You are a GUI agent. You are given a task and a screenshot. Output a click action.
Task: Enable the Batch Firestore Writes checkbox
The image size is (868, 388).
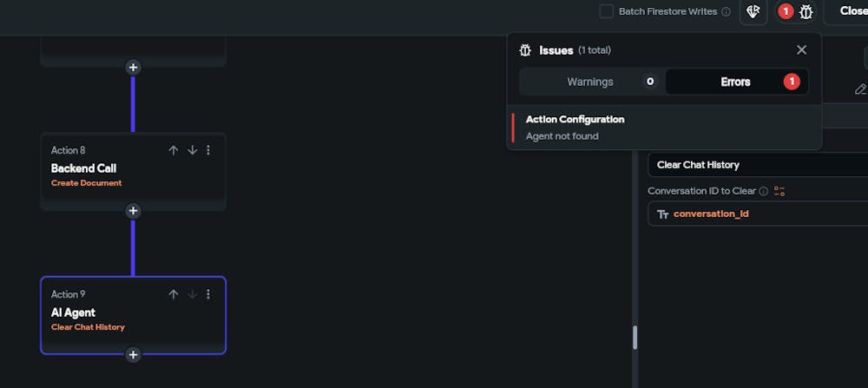(x=607, y=11)
